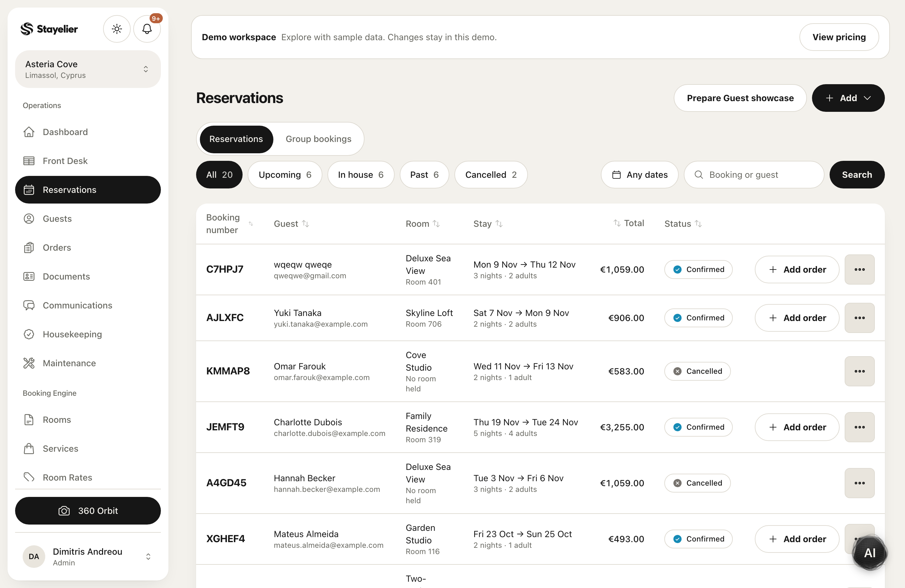Click the Stayelier logo
Screen dimensions: 905x588
(49, 29)
